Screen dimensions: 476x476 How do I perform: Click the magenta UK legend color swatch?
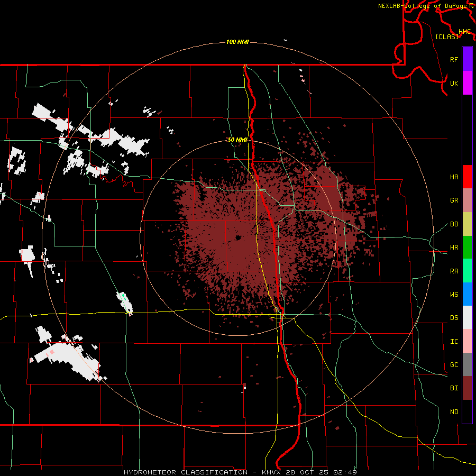click(467, 83)
